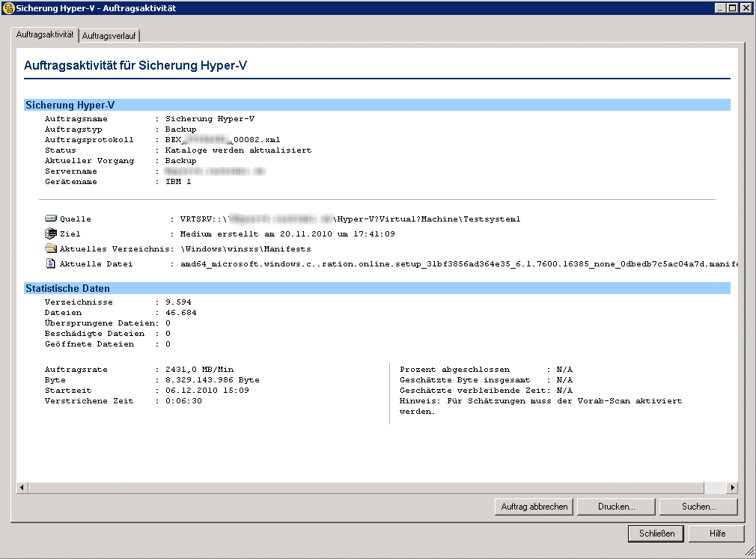Click the 'Beschädigte Dateien' label
This screenshot has width=756, height=559.
(94, 334)
